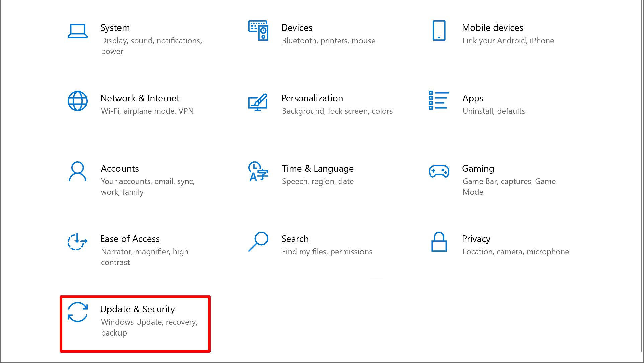
Task: Click the Personalization paintbrush icon
Action: (x=258, y=102)
